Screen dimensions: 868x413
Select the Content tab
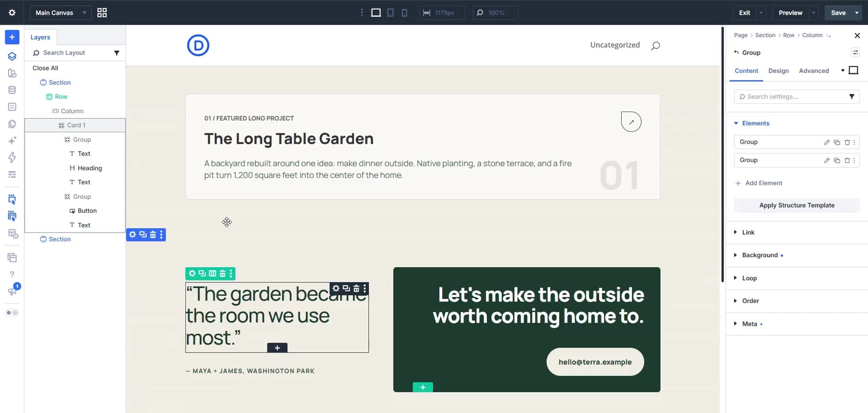[746, 71]
